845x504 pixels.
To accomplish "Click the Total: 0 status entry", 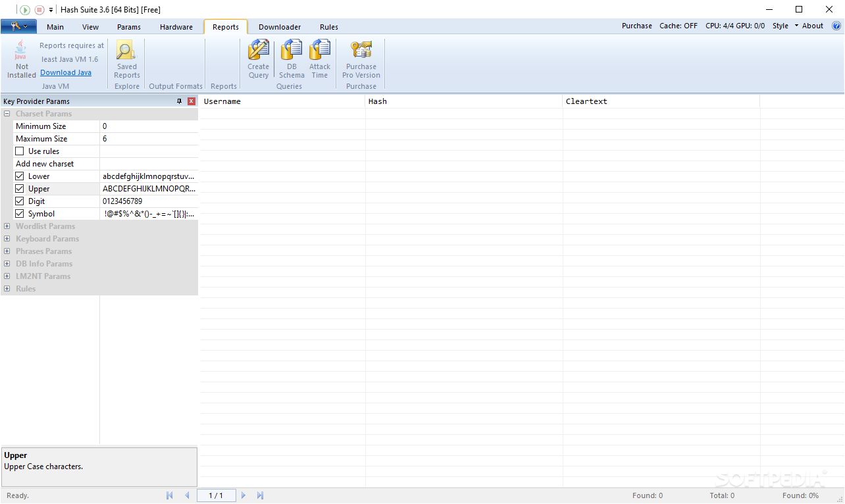I will 722,495.
